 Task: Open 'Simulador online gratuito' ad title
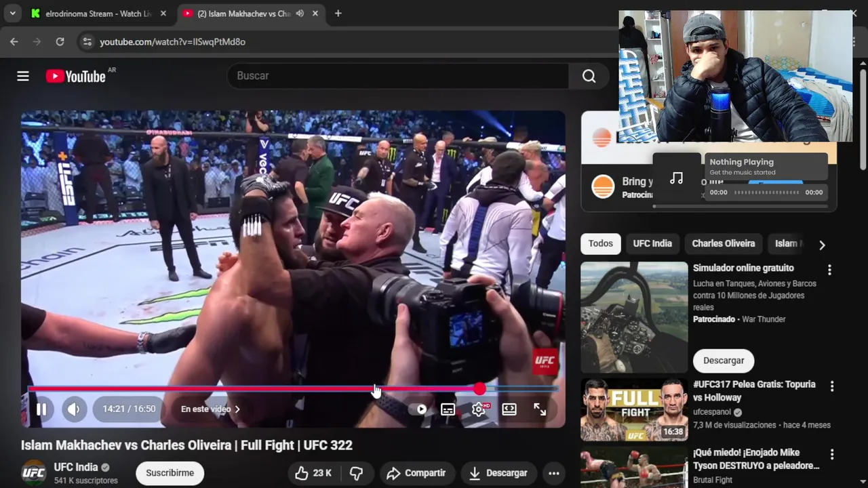pyautogui.click(x=743, y=268)
